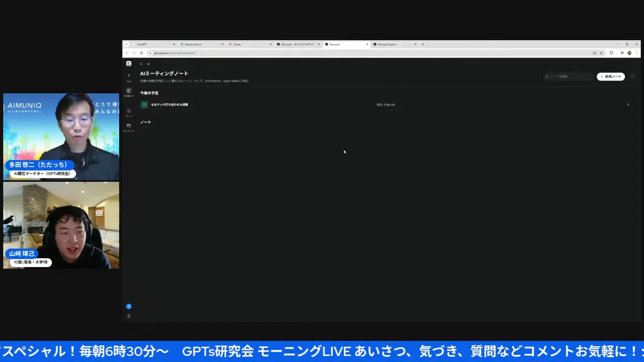The image size is (644, 362).
Task: Open a new browser tab
Action: point(423,44)
